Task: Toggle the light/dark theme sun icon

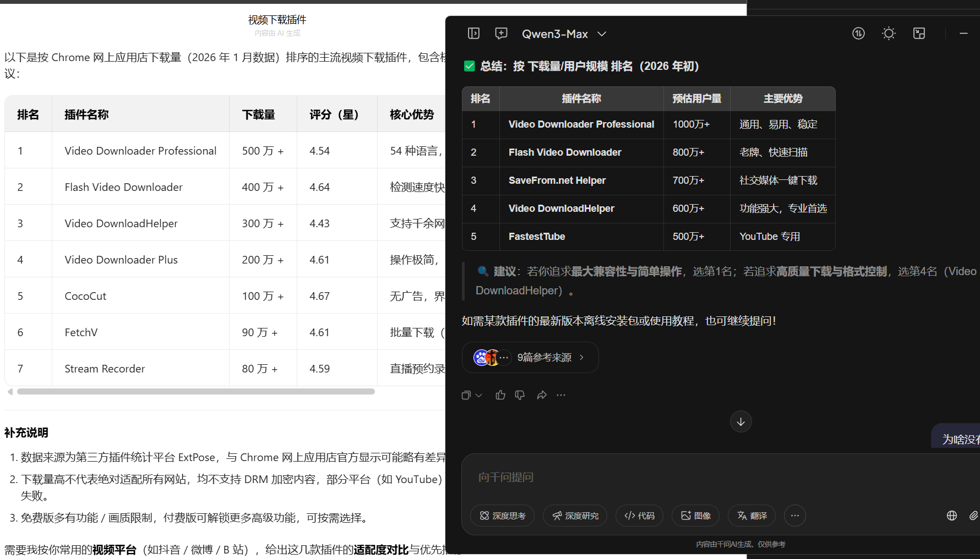Action: click(x=889, y=34)
